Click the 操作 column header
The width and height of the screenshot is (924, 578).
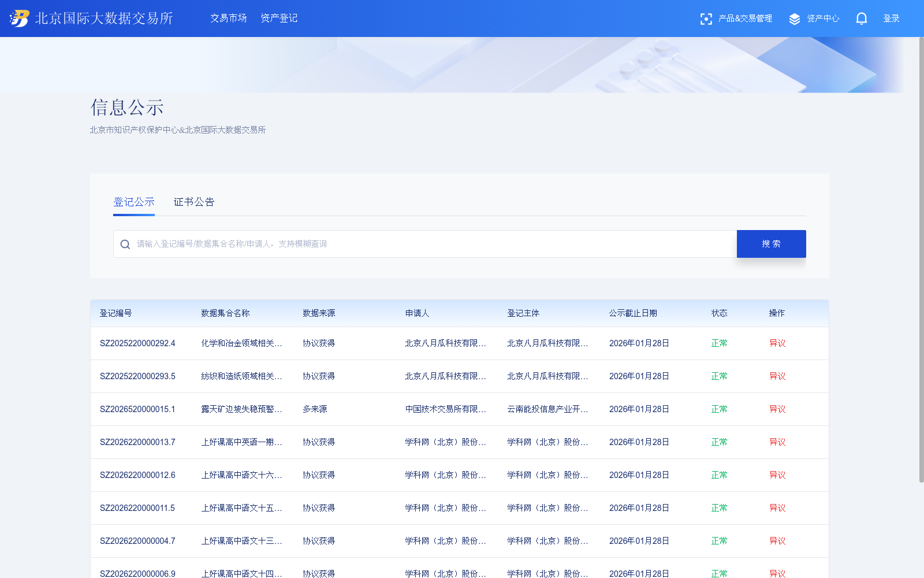coord(777,313)
